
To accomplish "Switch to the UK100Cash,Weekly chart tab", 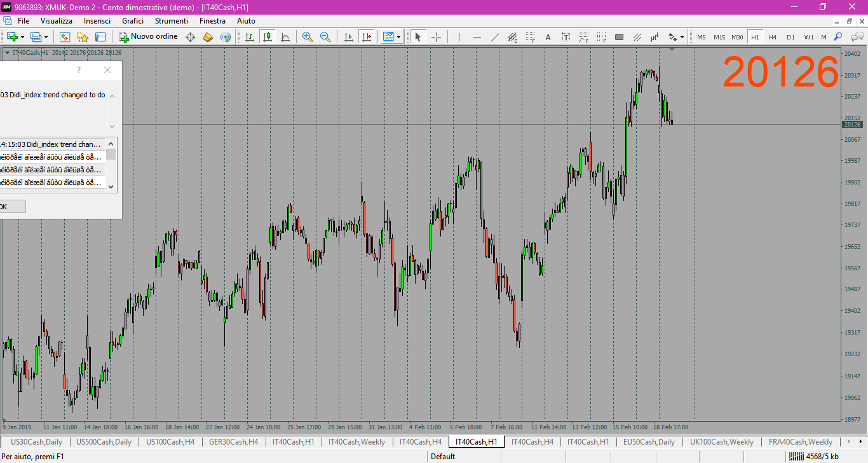I will 722,442.
